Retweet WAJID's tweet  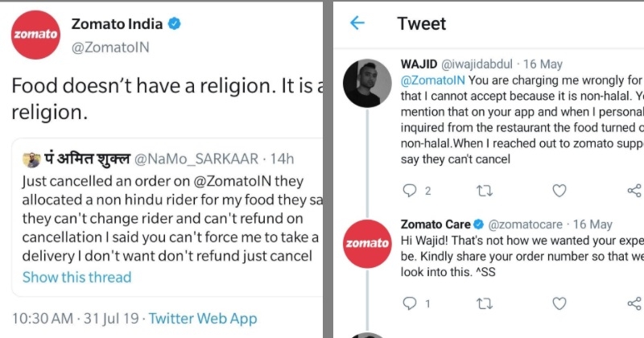click(485, 191)
